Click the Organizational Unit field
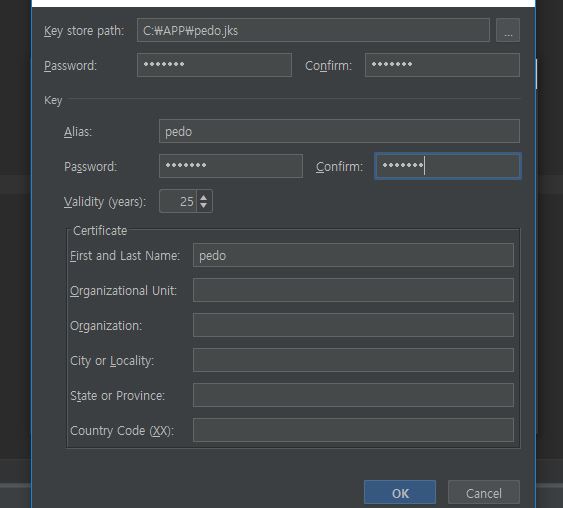The image size is (563, 508). pyautogui.click(x=353, y=290)
